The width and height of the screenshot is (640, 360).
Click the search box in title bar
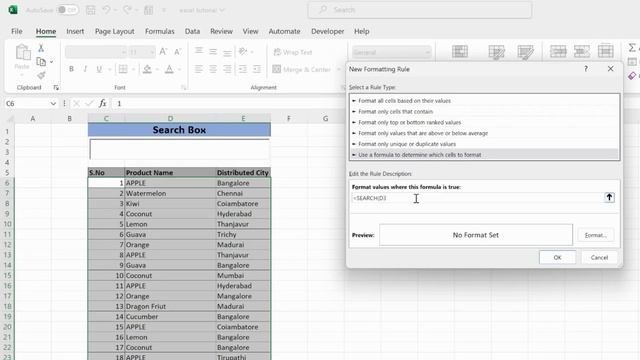tap(420, 10)
